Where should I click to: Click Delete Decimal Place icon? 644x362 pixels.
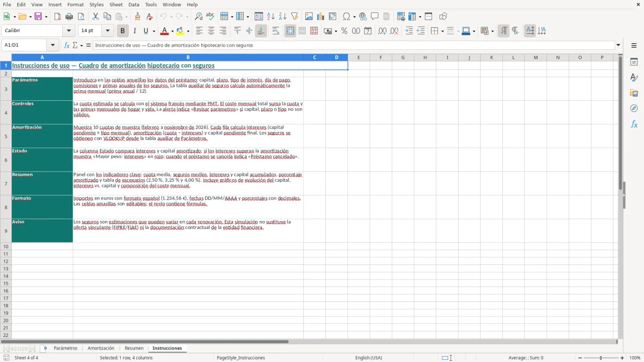394,31
